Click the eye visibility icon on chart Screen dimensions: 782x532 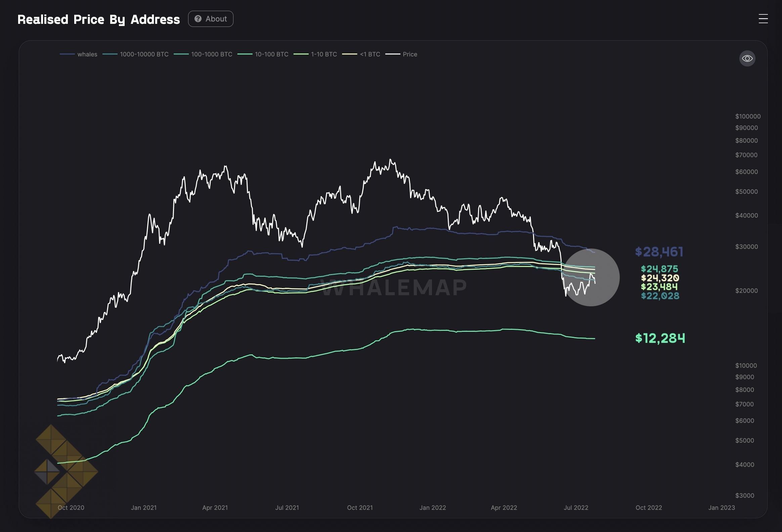747,58
